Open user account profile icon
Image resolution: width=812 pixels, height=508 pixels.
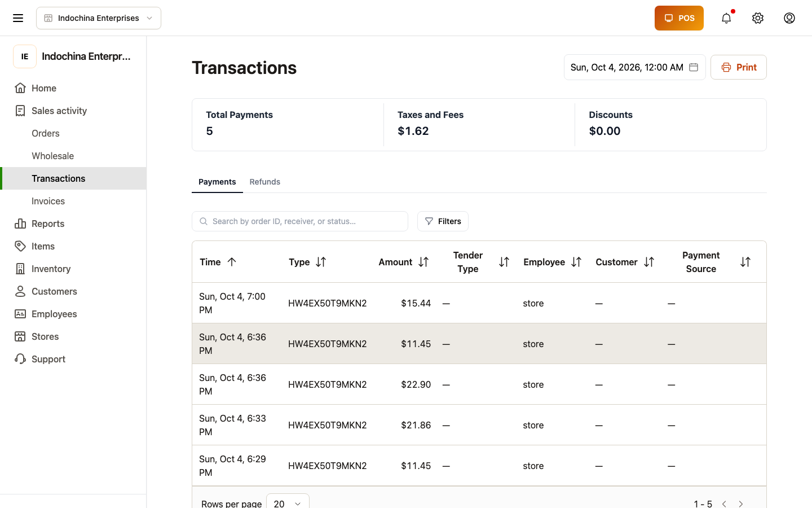pos(789,18)
